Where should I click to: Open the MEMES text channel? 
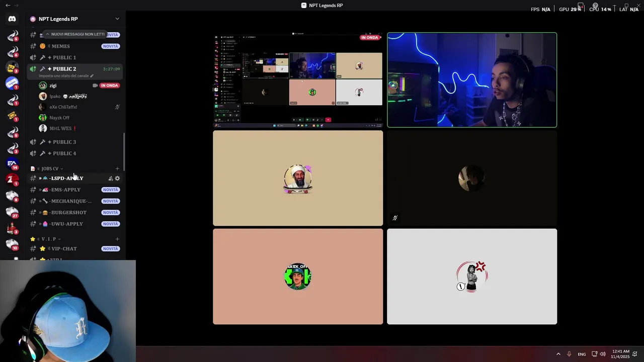coord(75,46)
